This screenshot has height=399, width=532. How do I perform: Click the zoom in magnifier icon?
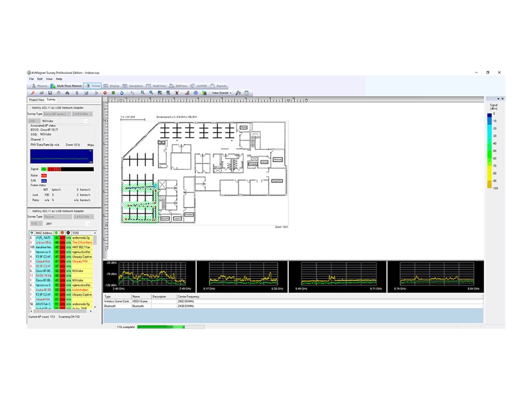143,93
